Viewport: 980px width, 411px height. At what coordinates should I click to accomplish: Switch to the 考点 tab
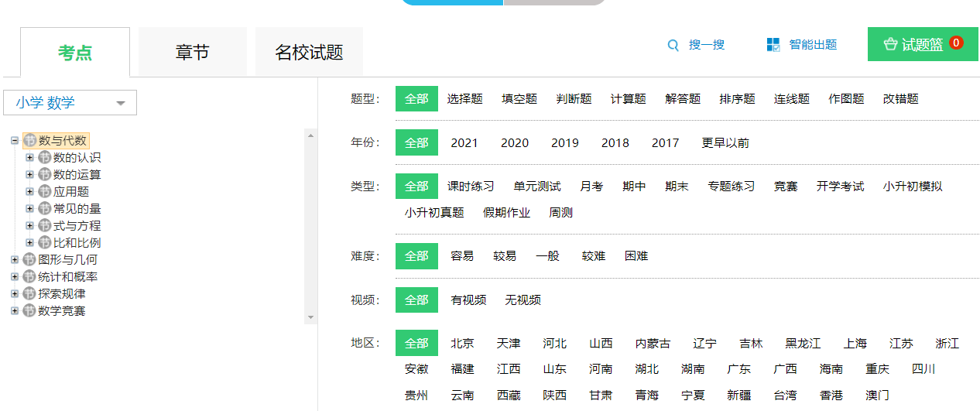(x=75, y=53)
